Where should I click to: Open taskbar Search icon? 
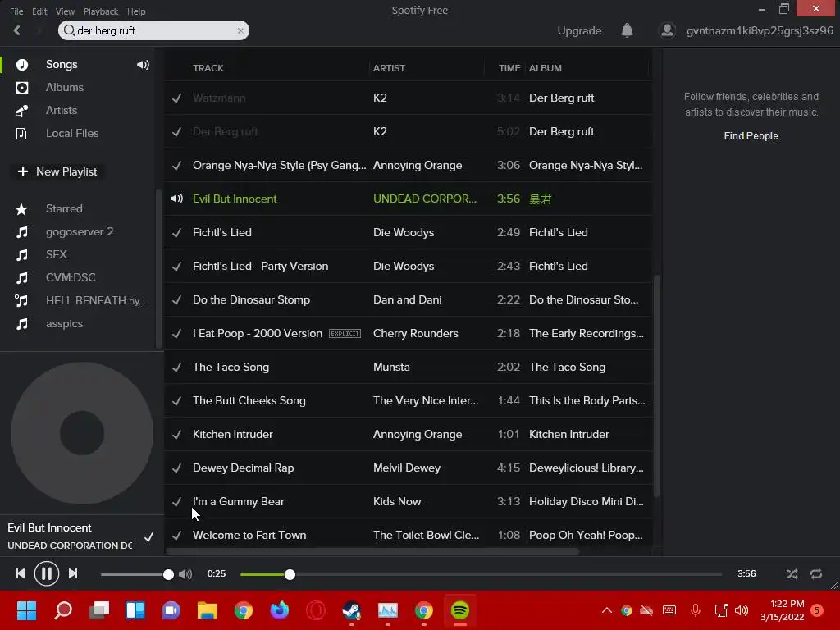click(x=62, y=610)
